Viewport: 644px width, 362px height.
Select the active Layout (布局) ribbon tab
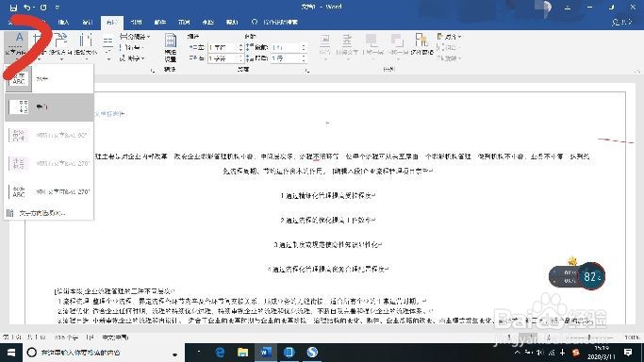point(111,23)
